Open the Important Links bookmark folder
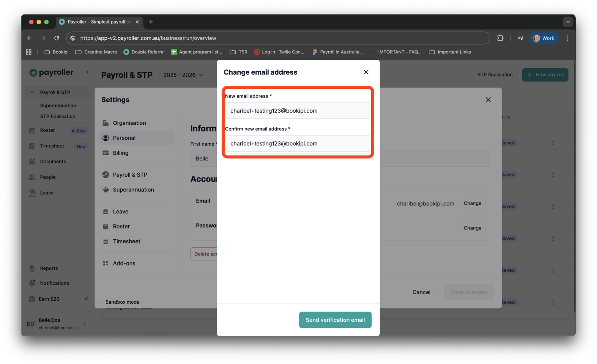The image size is (597, 364). (450, 52)
